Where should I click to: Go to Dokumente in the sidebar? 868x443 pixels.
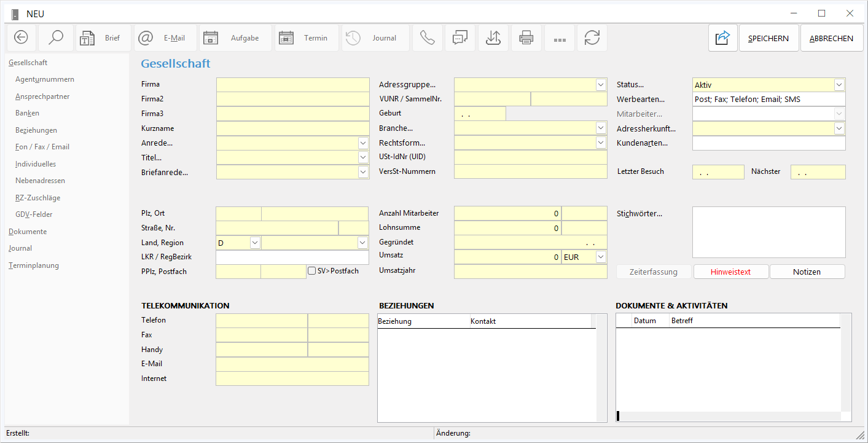(x=28, y=232)
